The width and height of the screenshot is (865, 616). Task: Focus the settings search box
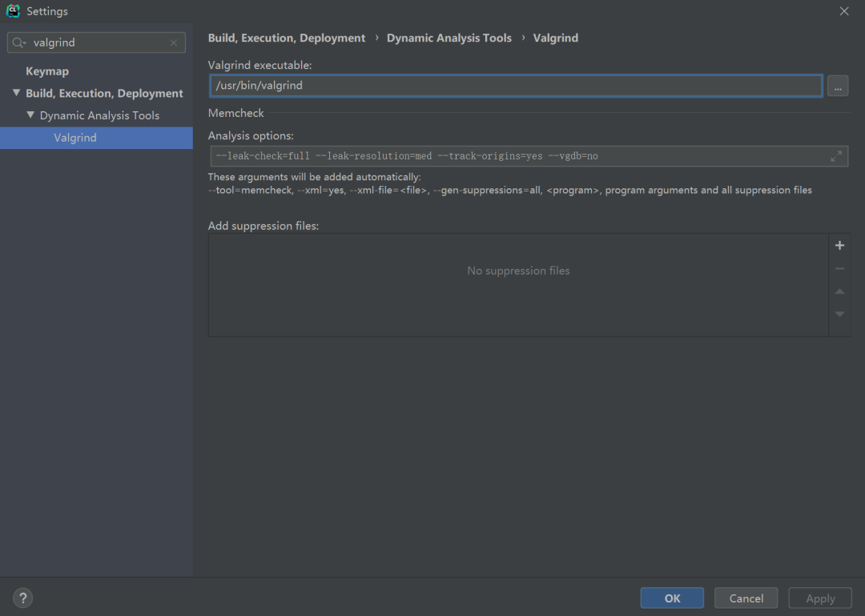[97, 42]
